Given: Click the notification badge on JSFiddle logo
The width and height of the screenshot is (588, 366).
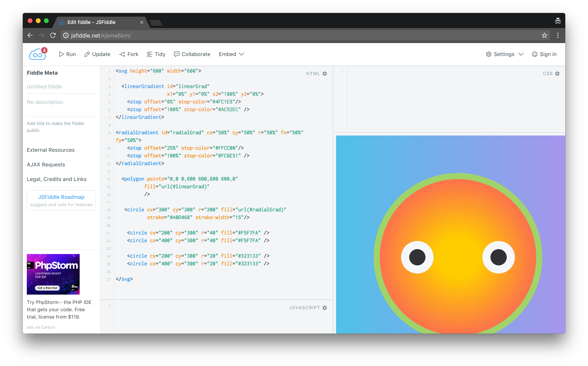Looking at the screenshot, I should coord(44,50).
